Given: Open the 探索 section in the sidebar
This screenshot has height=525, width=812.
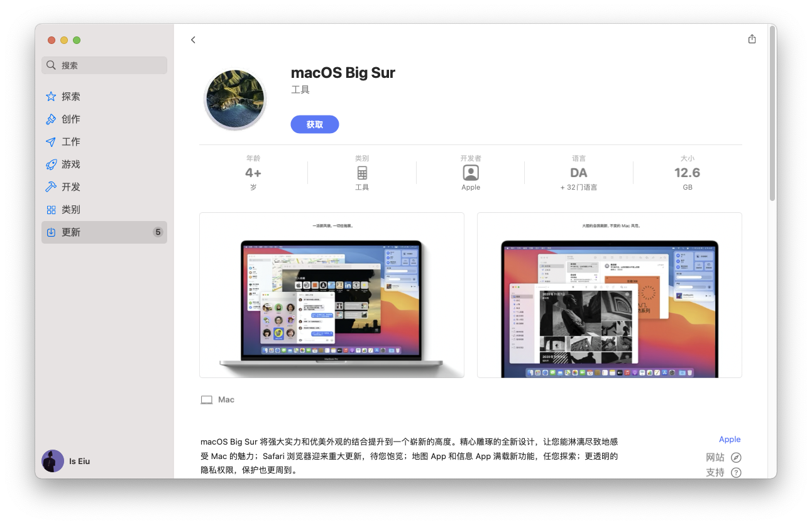Looking at the screenshot, I should pos(104,97).
